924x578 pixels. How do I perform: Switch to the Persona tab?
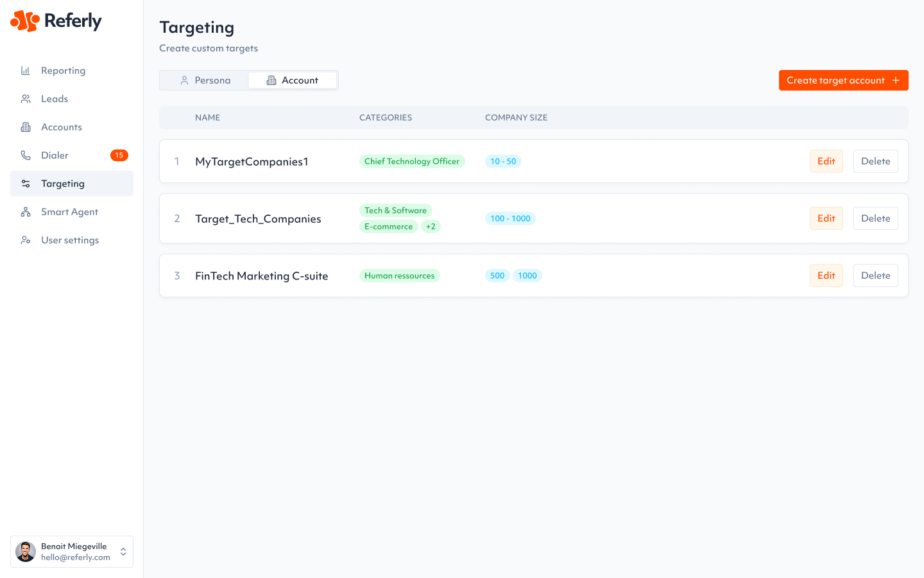click(x=205, y=80)
